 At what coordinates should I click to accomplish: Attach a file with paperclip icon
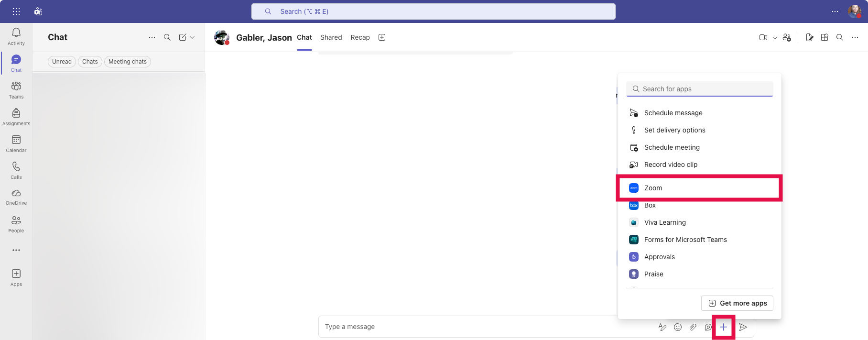(693, 327)
